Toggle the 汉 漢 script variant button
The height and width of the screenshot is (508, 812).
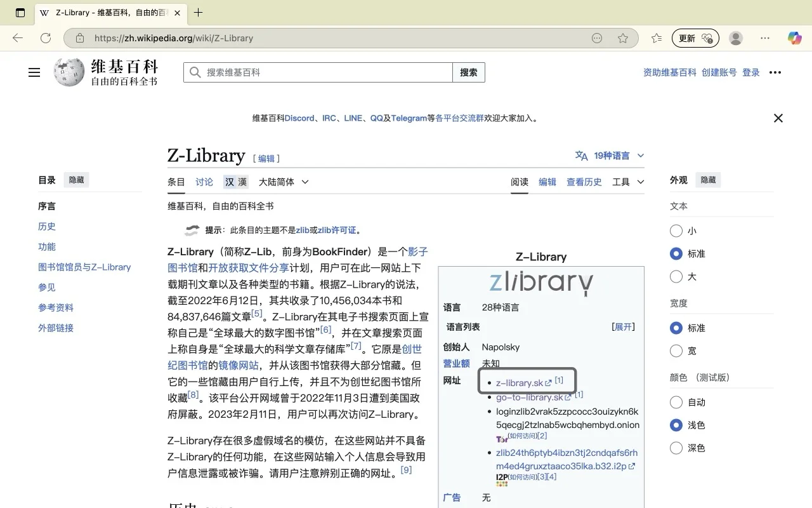tap(235, 182)
